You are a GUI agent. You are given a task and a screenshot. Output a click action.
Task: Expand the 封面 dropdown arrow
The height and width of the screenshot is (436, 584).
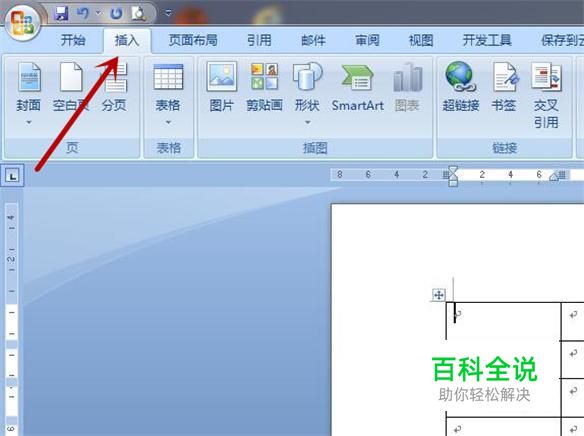pyautogui.click(x=29, y=122)
